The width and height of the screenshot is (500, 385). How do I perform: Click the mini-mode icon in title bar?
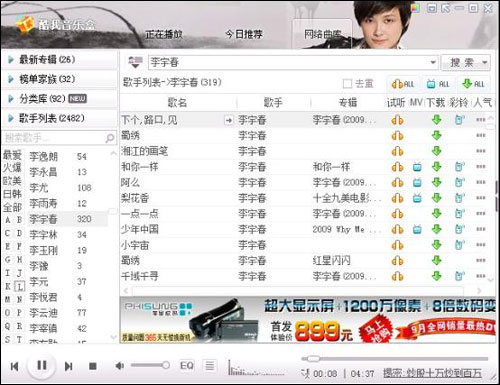coord(432,8)
